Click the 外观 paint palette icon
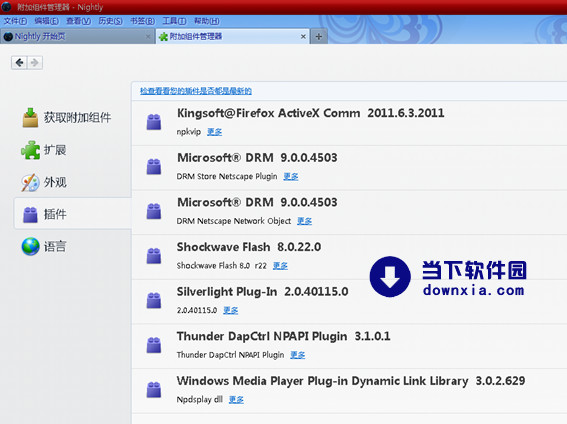The width and height of the screenshot is (567, 424). click(30, 183)
